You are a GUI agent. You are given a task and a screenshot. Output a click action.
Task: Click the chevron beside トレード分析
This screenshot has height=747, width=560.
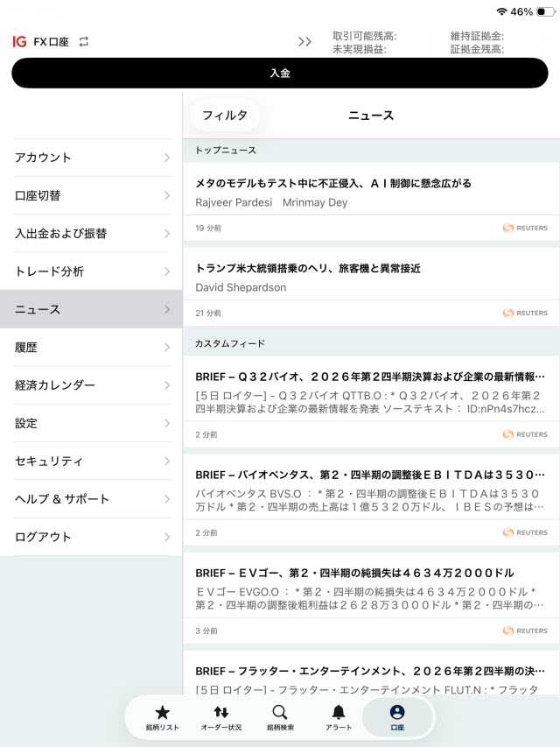point(166,271)
